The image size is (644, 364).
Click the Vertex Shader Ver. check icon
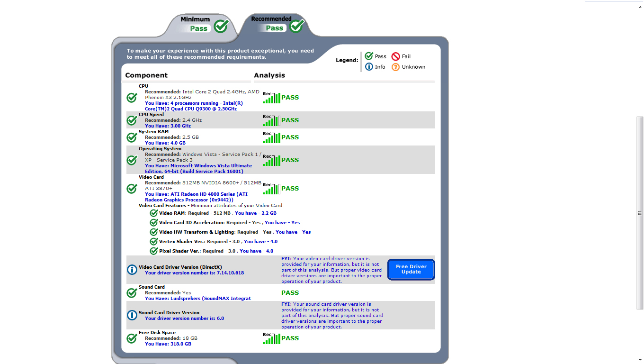coord(154,242)
